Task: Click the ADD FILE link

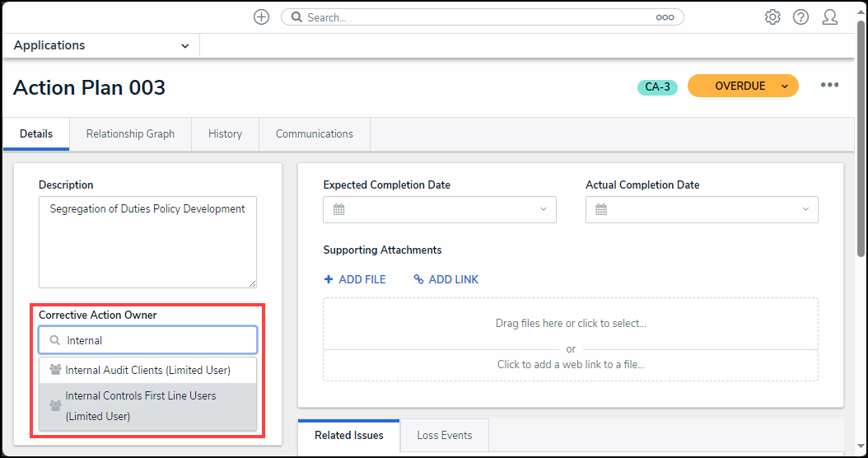Action: tap(355, 279)
